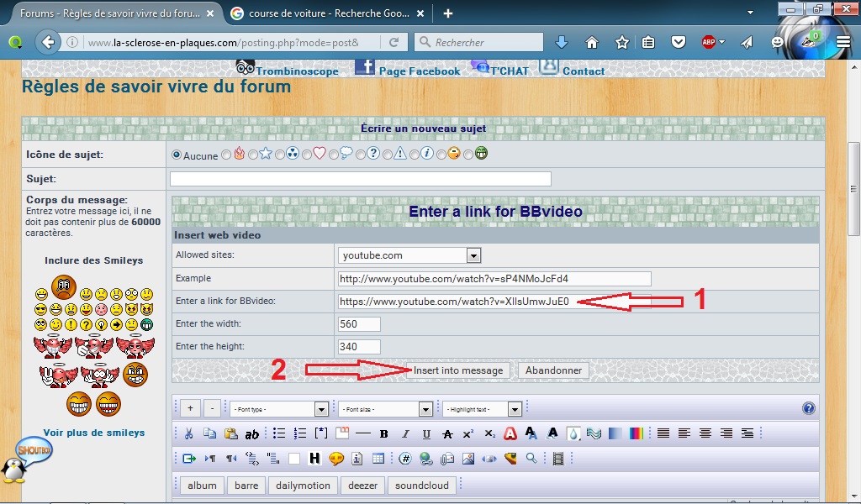This screenshot has height=504, width=861.
Task: Click the Insert into message button
Action: pos(458,370)
